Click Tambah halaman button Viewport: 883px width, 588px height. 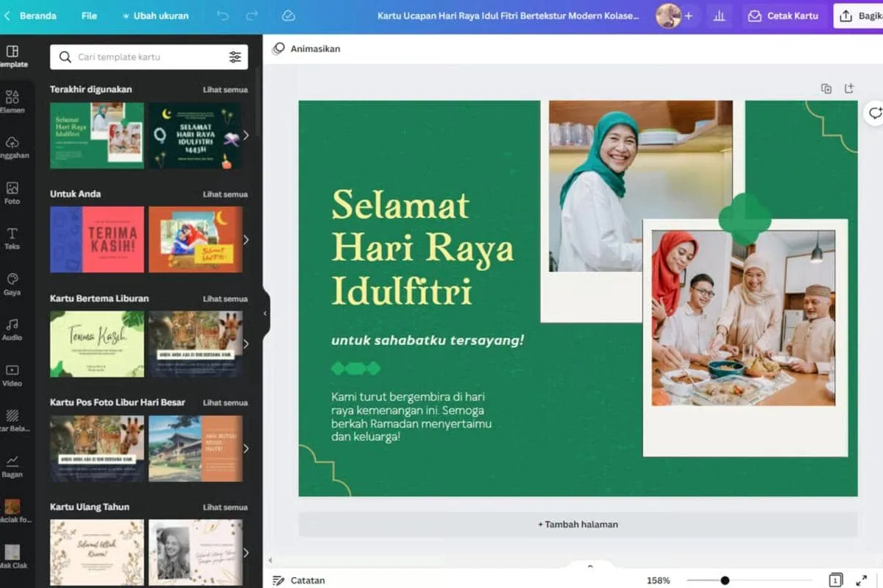click(578, 525)
